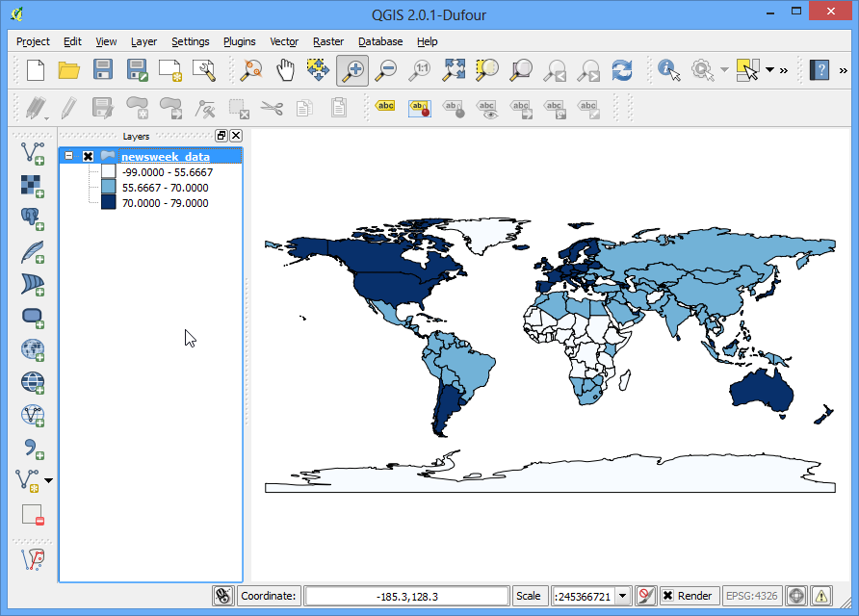Click Add WMS Layer globe icon

[x=33, y=350]
